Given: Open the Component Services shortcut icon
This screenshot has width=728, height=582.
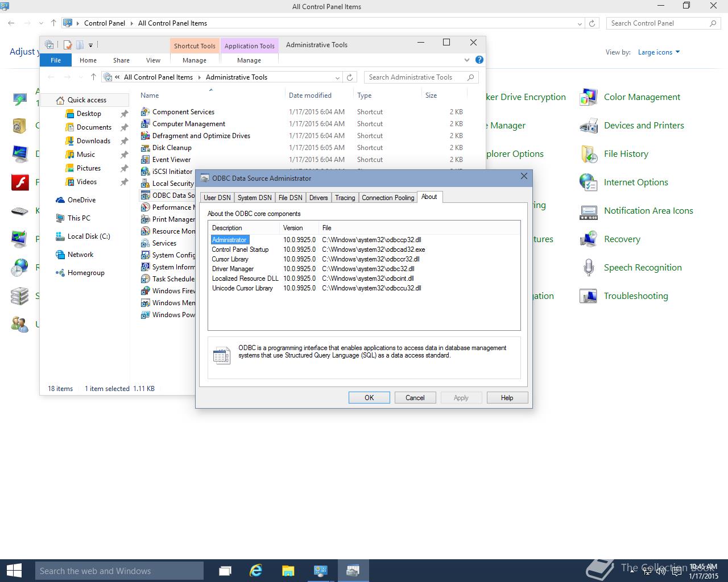Looking at the screenshot, I should pyautogui.click(x=146, y=112).
